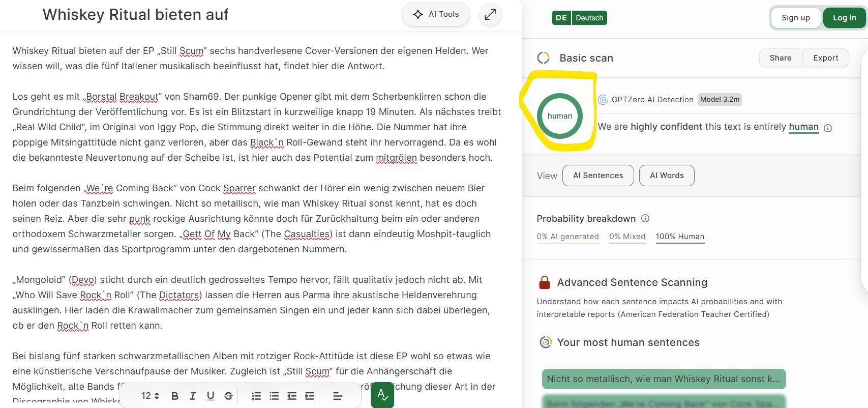The image size is (868, 408).
Task: Toggle underline formatting
Action: click(211, 396)
